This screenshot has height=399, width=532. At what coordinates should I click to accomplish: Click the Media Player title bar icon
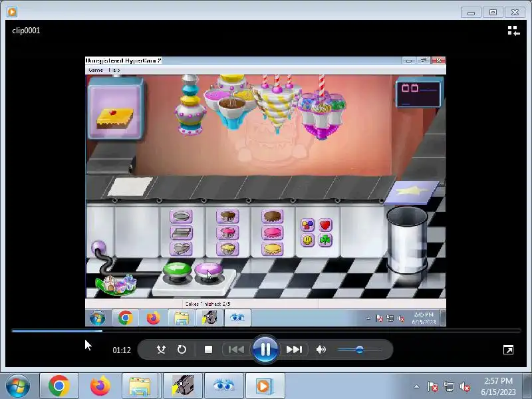12,12
